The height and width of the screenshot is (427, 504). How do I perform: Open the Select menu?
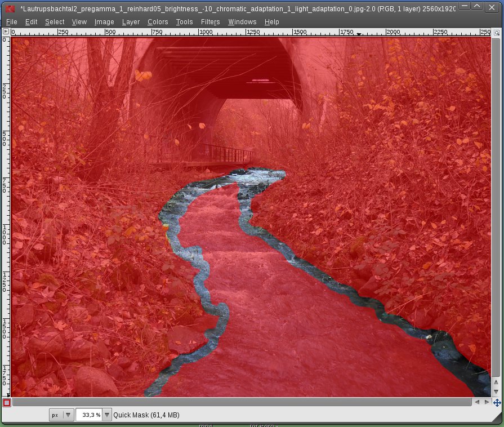(x=55, y=22)
